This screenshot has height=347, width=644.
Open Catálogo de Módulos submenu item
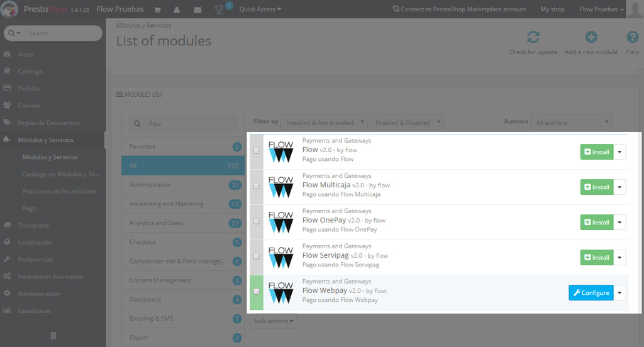pyautogui.click(x=61, y=174)
